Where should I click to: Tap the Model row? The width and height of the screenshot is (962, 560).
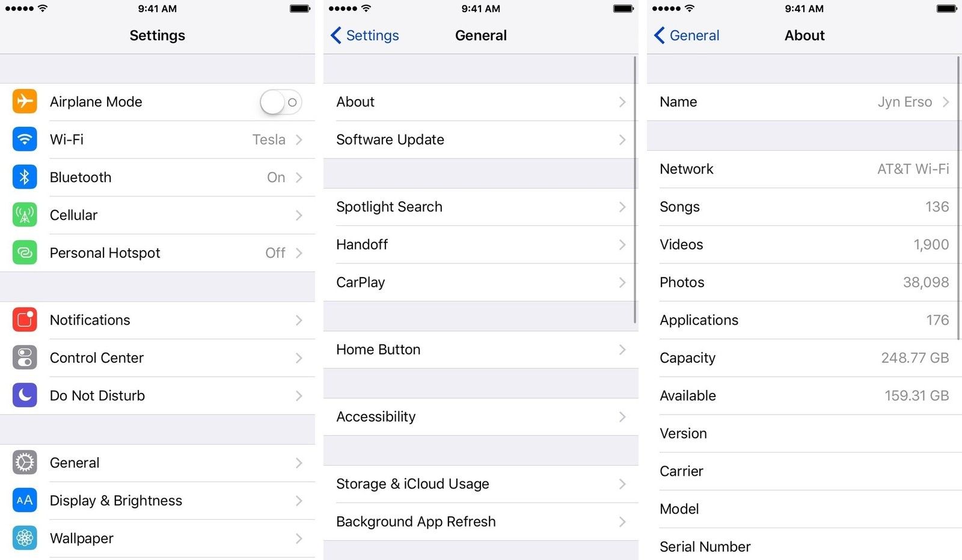pos(804,509)
